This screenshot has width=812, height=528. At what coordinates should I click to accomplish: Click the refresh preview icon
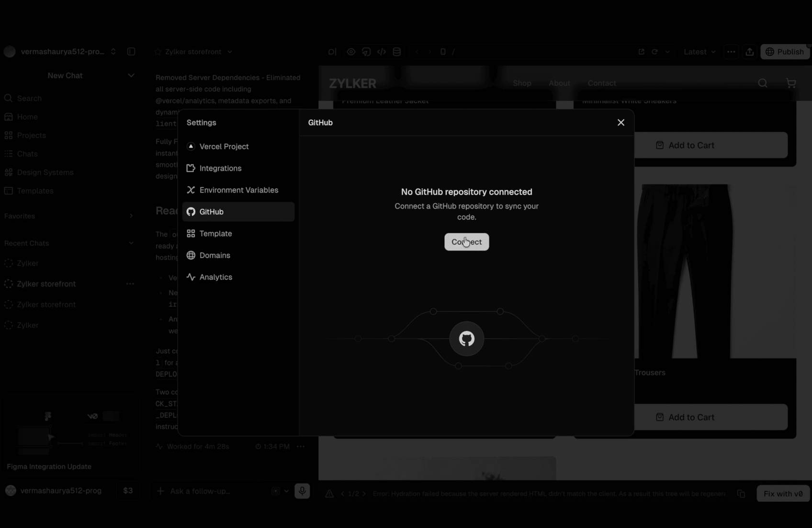click(x=654, y=52)
